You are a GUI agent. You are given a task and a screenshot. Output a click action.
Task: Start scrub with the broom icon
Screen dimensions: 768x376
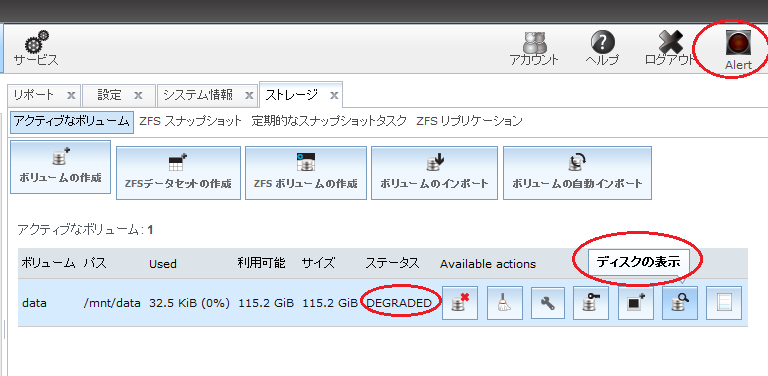point(504,304)
